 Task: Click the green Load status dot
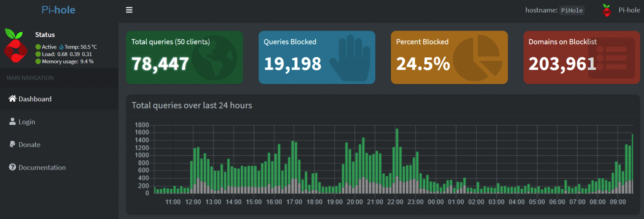coord(38,54)
